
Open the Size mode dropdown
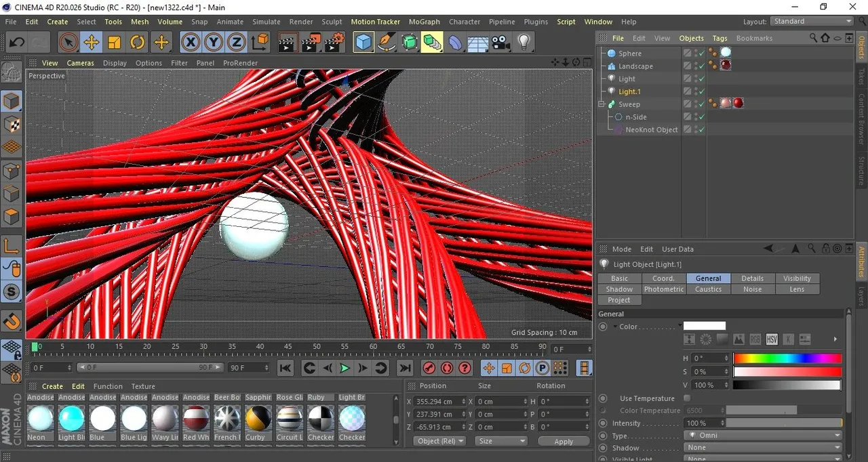(501, 441)
